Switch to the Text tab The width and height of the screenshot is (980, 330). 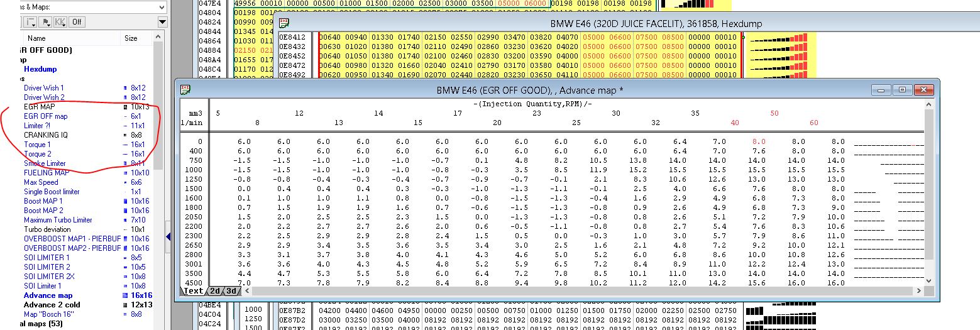point(193,290)
